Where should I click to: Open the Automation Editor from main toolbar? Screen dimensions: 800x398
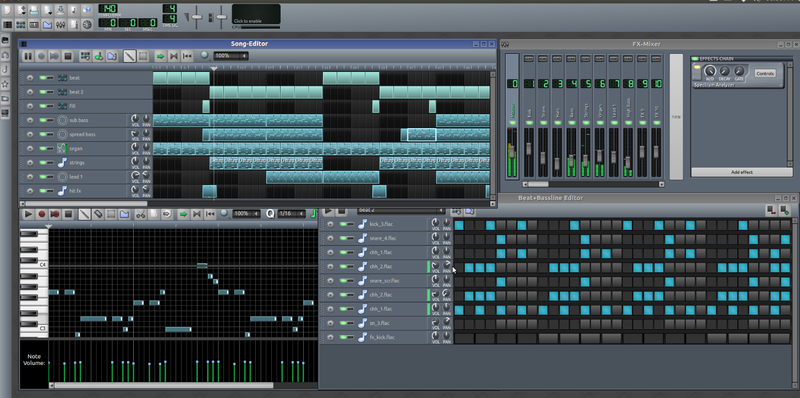point(47,24)
